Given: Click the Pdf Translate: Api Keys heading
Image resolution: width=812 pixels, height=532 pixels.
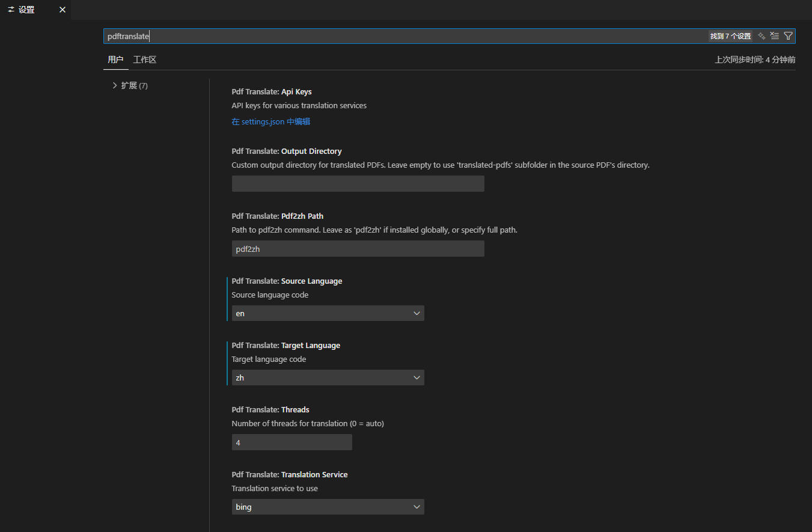Looking at the screenshot, I should point(272,92).
